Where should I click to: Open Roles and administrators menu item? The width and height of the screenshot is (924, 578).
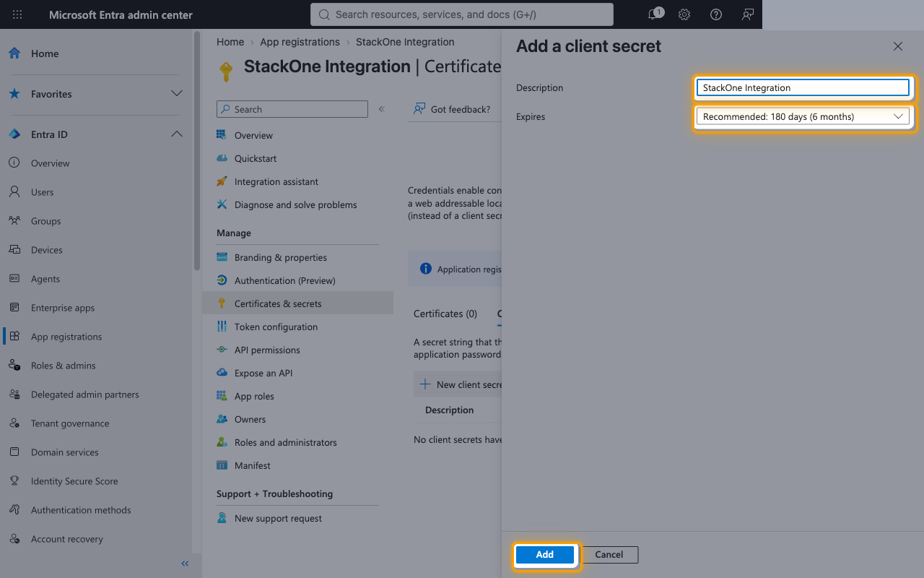(x=286, y=442)
